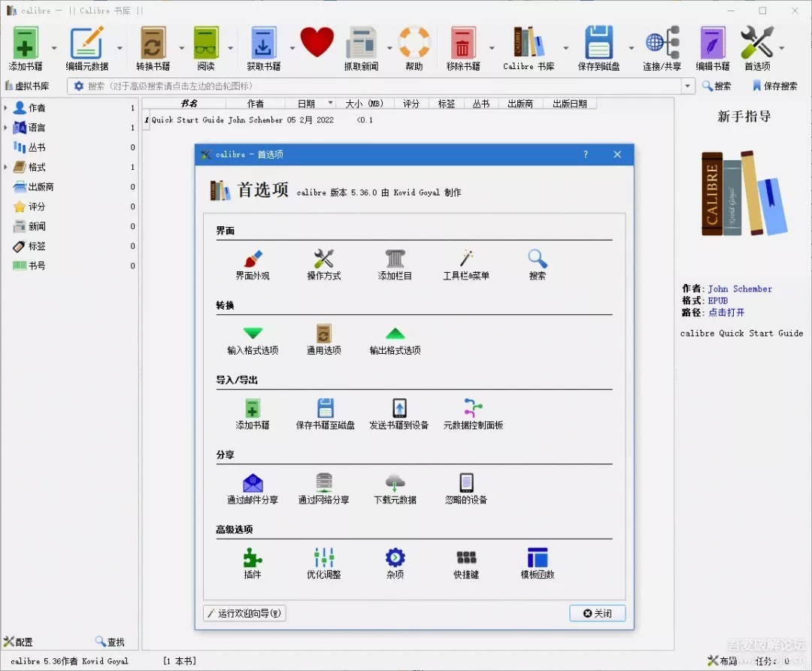Expand 作者 tree in tag browser
This screenshot has height=671, width=812.
coord(6,108)
